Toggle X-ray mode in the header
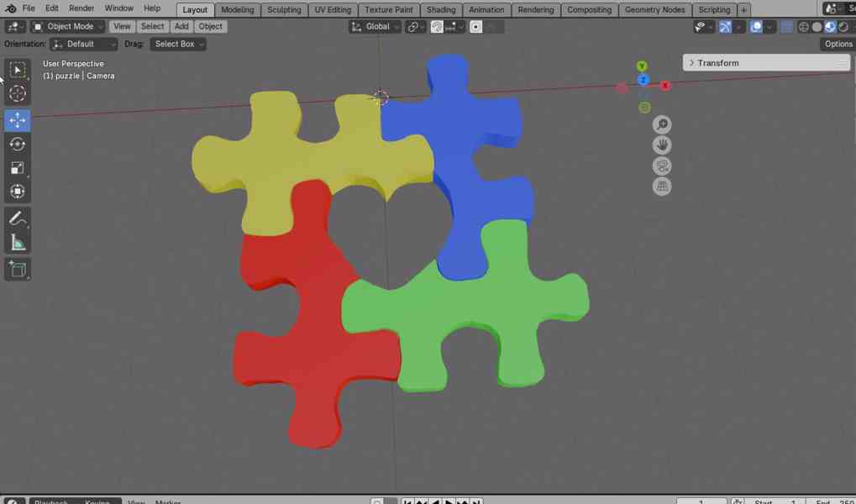856x504 pixels. tap(787, 27)
